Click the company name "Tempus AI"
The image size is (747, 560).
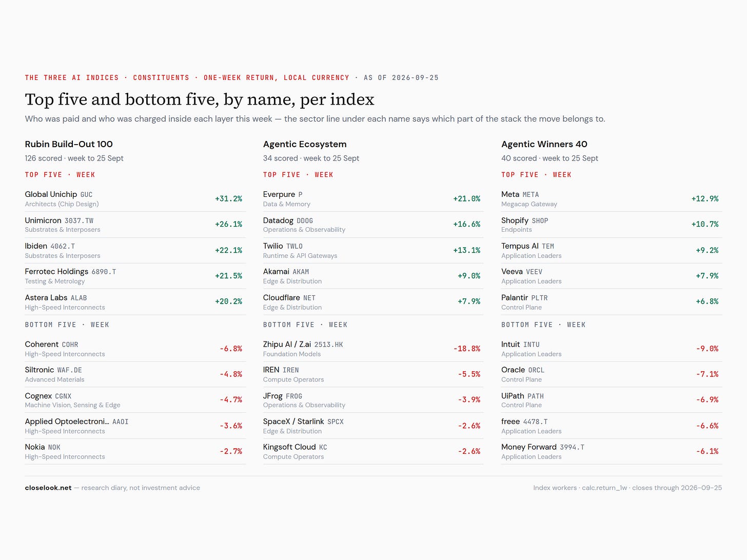(x=520, y=246)
